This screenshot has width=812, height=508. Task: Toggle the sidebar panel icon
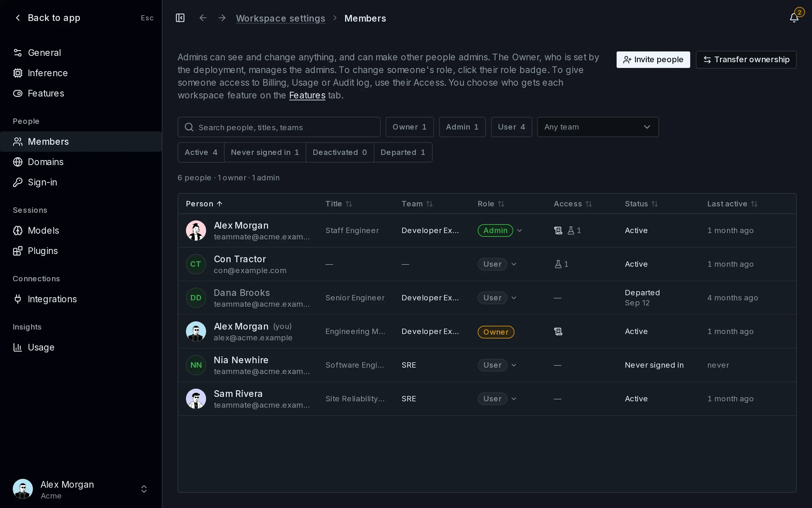click(x=180, y=18)
